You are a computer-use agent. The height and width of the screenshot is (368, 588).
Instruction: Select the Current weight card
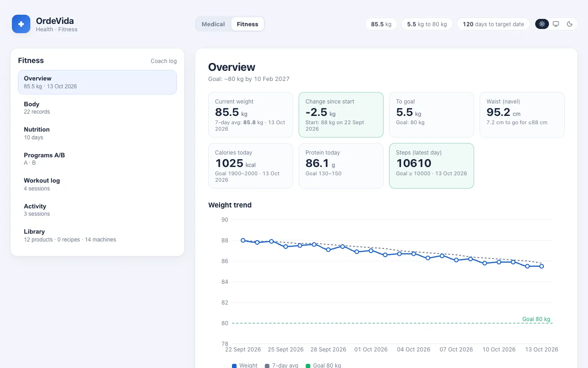250,115
